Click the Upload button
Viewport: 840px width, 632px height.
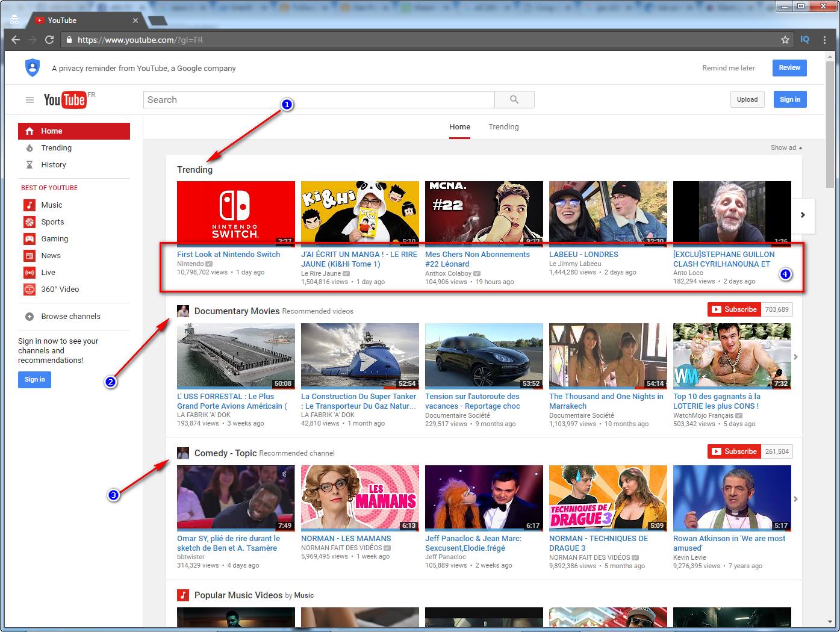pos(747,99)
